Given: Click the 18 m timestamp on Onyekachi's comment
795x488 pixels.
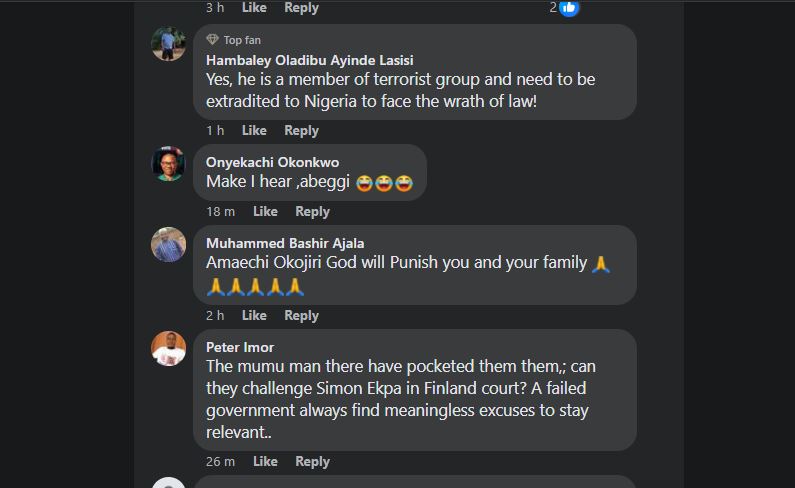Looking at the screenshot, I should [x=220, y=211].
